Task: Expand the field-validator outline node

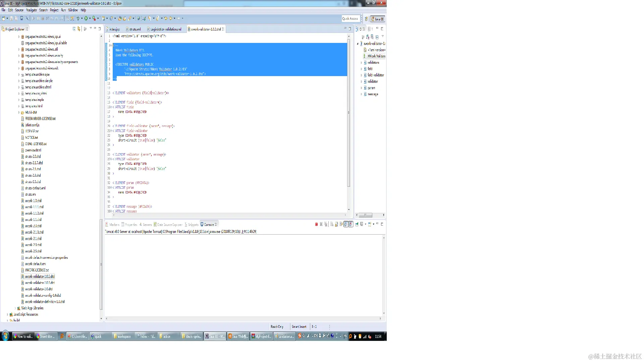Action: (x=361, y=75)
